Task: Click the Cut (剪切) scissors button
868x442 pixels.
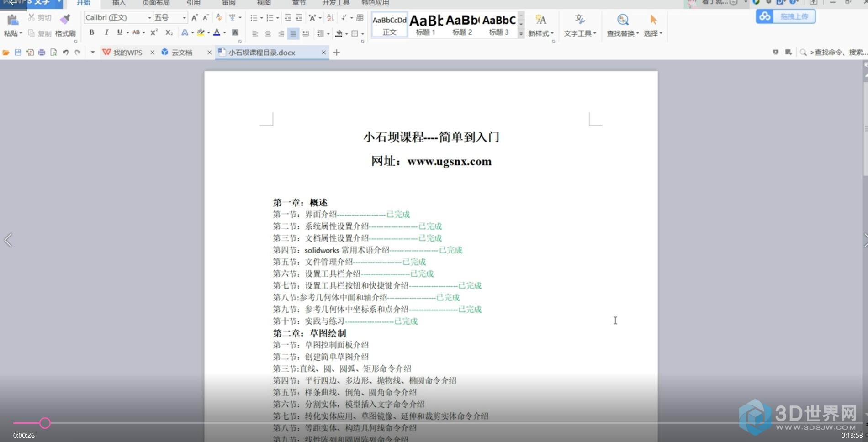Action: [39, 17]
